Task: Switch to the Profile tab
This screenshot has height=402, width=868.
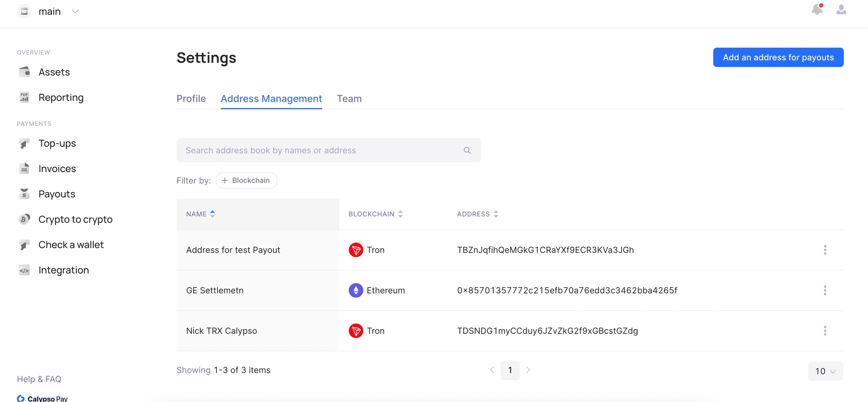Action: click(191, 99)
